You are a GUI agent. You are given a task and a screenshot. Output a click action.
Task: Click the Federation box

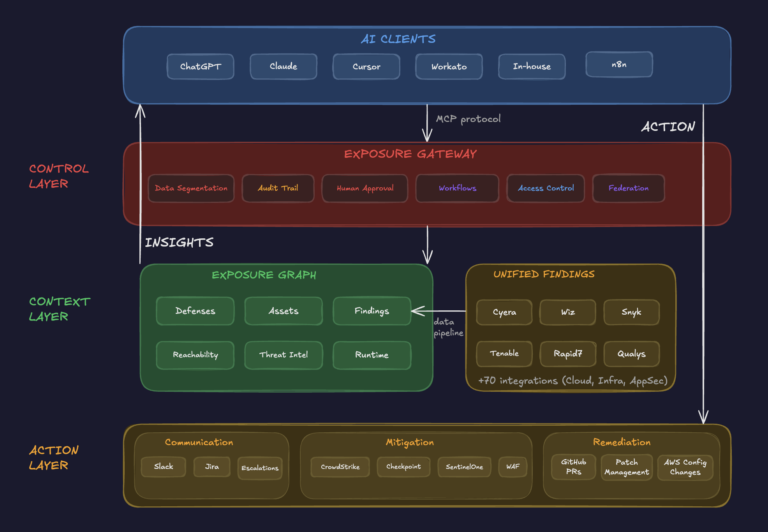628,188
